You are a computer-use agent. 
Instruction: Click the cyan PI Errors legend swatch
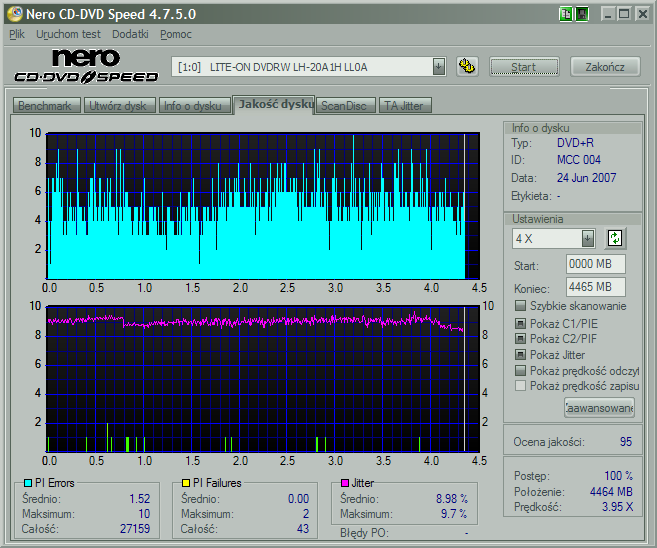(x=28, y=483)
